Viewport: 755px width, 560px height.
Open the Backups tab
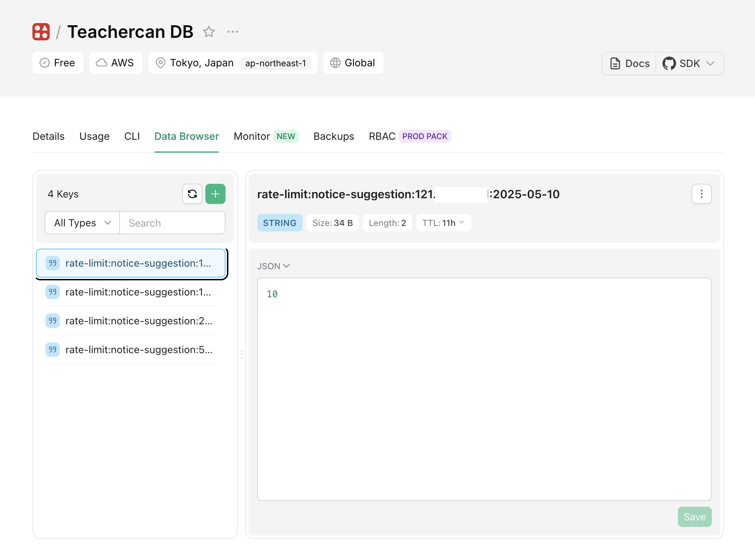pyautogui.click(x=334, y=136)
